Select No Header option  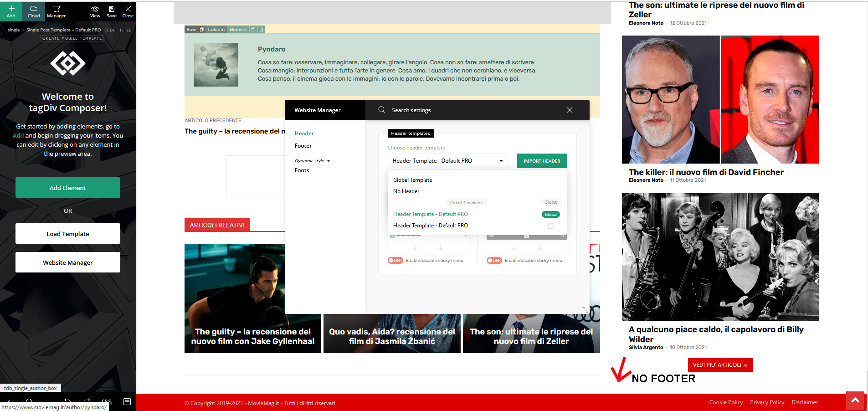tap(406, 191)
